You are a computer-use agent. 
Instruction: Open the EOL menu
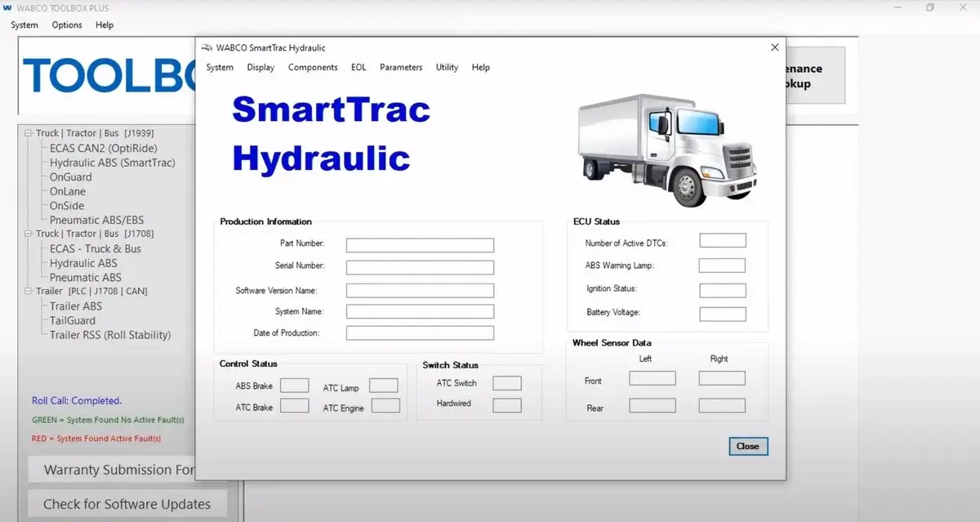(359, 68)
